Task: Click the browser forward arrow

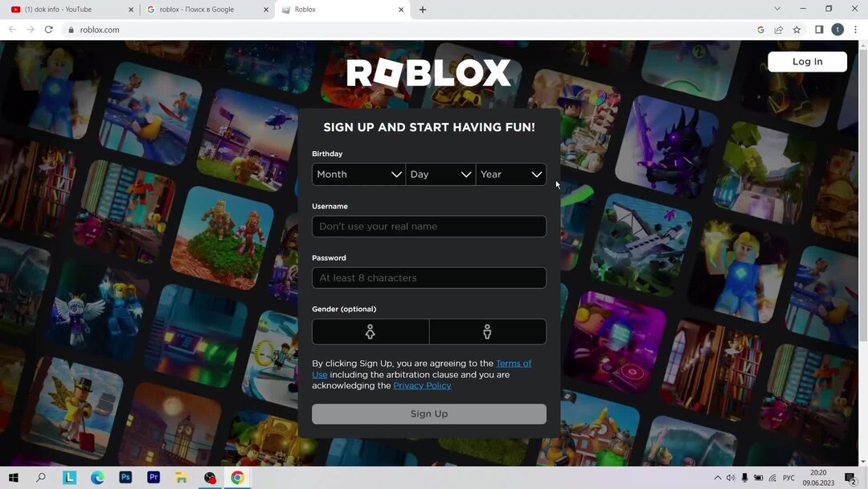Action: (x=31, y=29)
